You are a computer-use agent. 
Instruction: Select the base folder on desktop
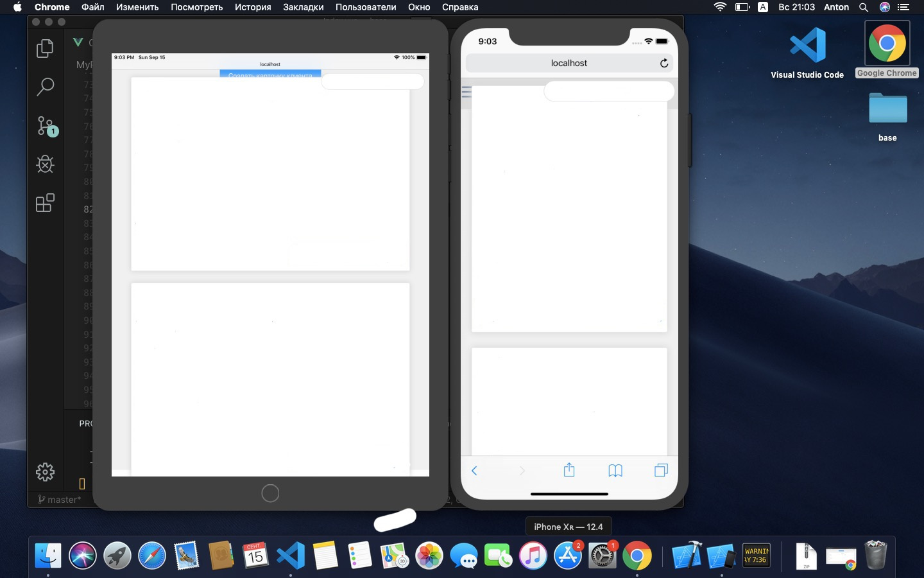click(887, 116)
